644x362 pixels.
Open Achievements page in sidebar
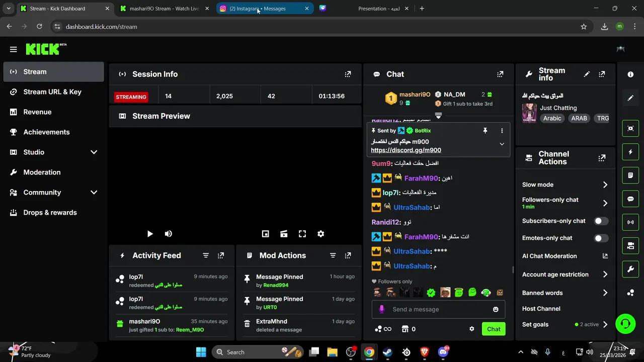tap(53, 132)
